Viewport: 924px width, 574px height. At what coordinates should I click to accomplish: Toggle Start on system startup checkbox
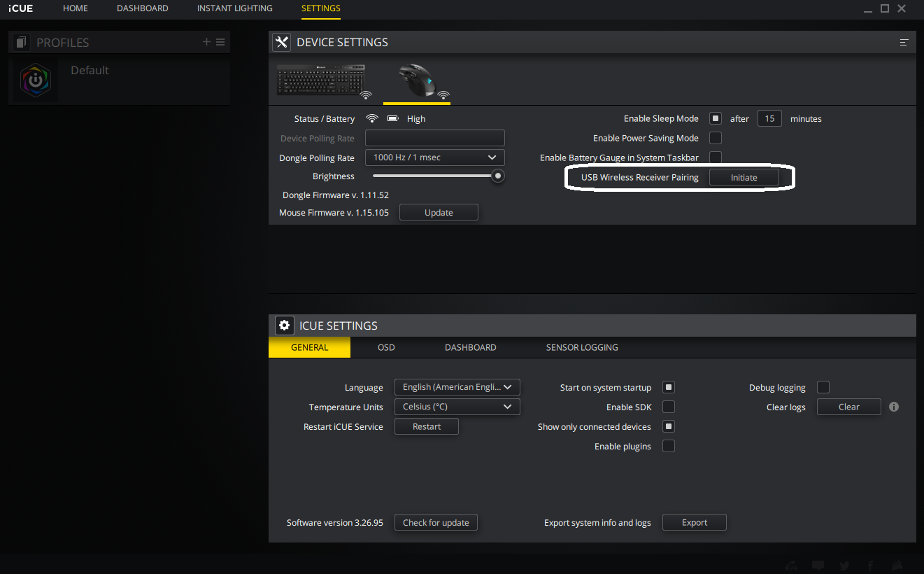669,387
